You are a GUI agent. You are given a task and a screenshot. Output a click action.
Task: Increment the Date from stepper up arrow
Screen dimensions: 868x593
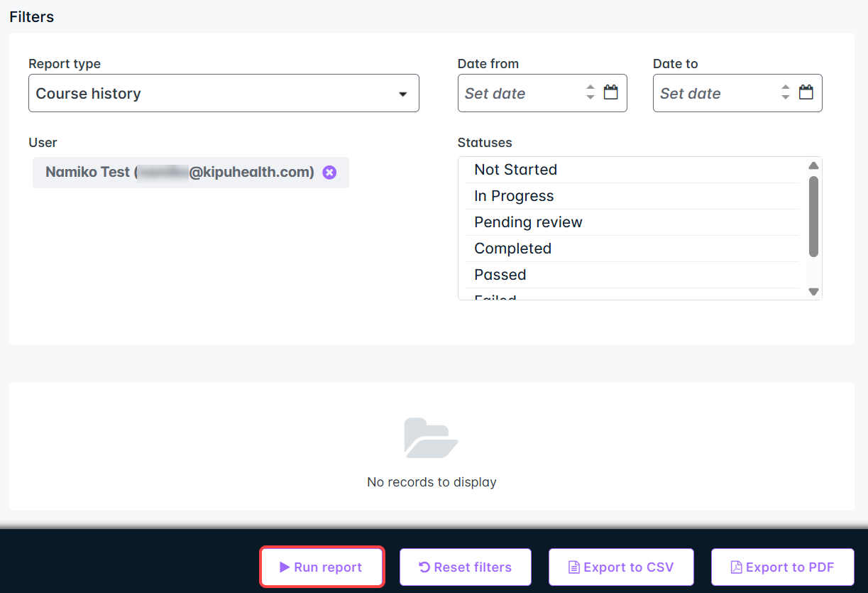(x=590, y=88)
